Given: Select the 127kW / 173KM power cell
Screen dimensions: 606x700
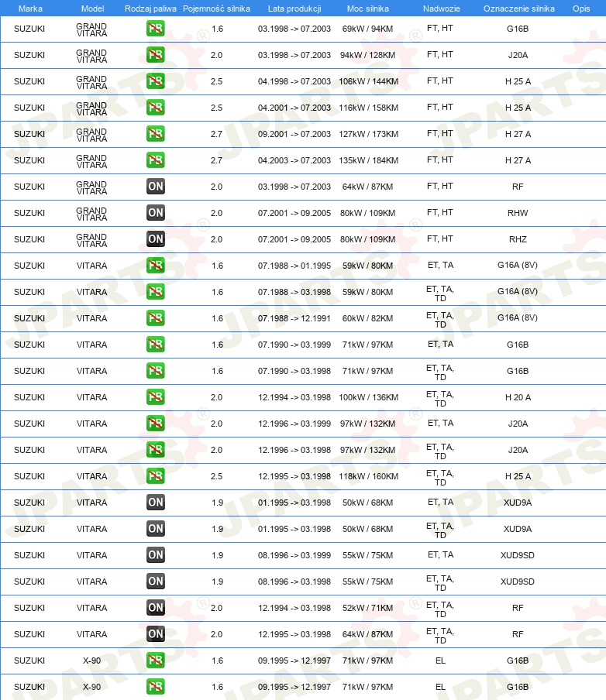Looking at the screenshot, I should pos(368,134).
